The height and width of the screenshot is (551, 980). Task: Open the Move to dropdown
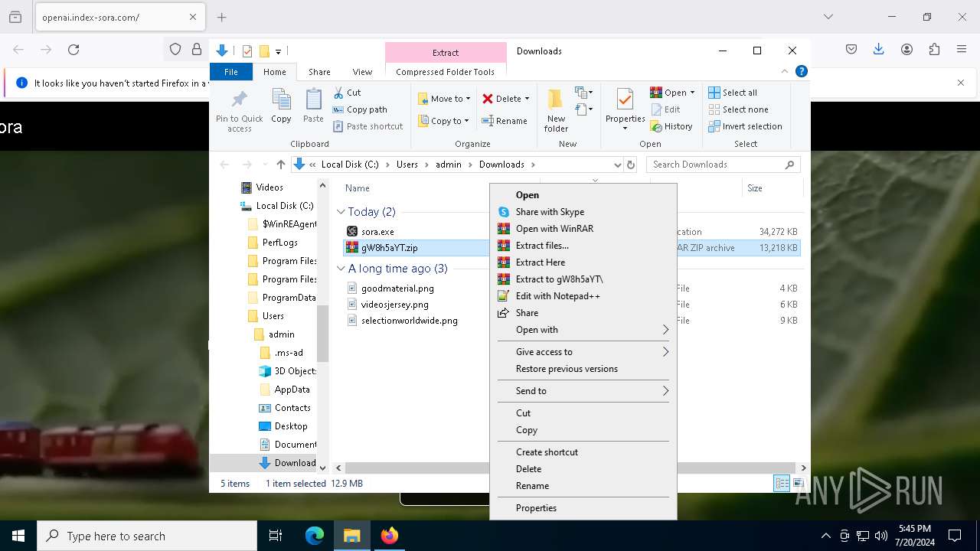pos(444,99)
